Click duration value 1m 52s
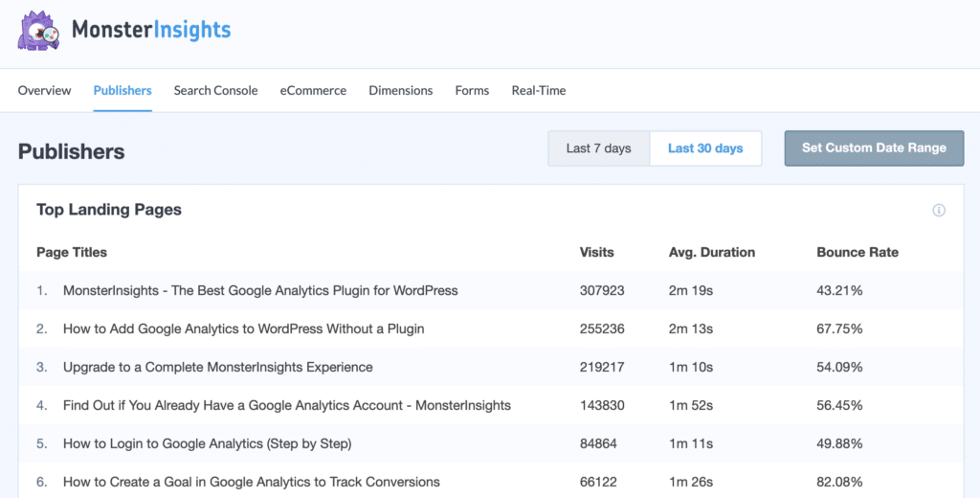The width and height of the screenshot is (980, 498). click(x=691, y=405)
